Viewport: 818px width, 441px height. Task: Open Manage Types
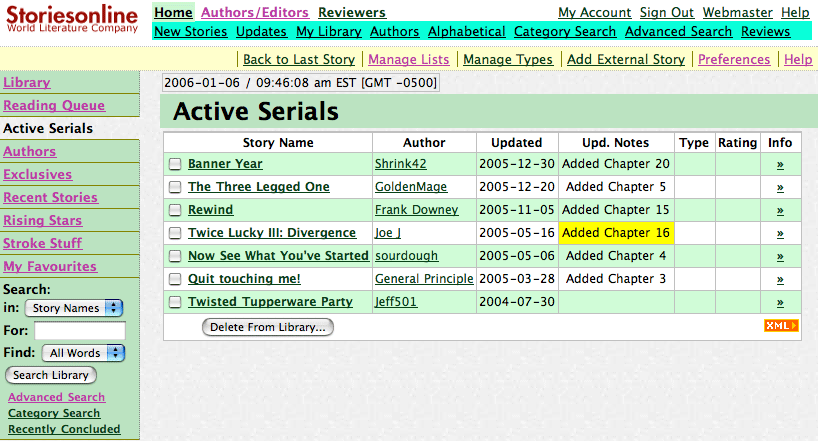[508, 59]
